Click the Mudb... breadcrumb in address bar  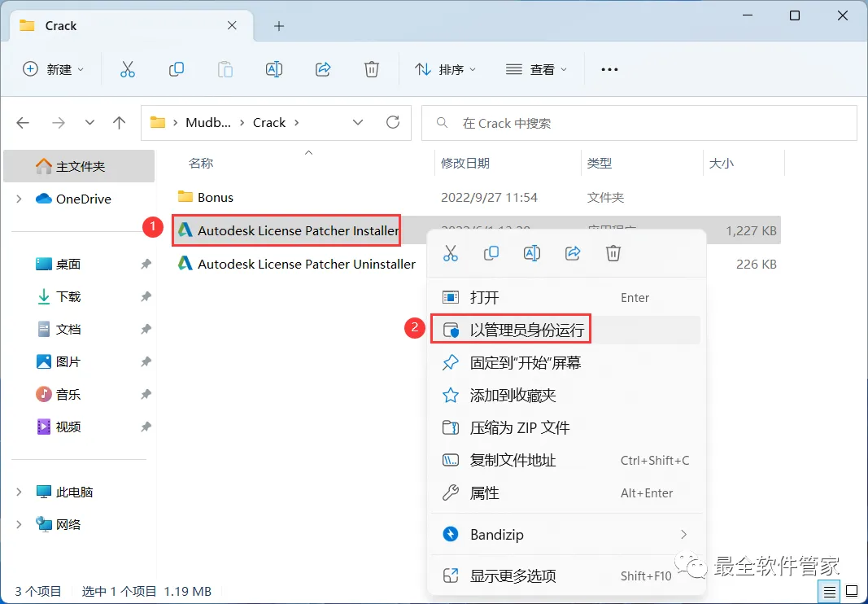coord(208,122)
